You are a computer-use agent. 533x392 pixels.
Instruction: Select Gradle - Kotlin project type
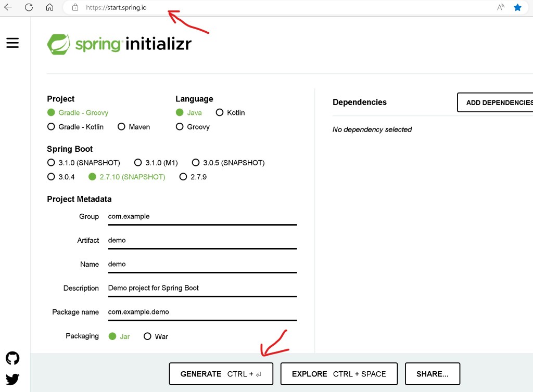pyautogui.click(x=75, y=126)
